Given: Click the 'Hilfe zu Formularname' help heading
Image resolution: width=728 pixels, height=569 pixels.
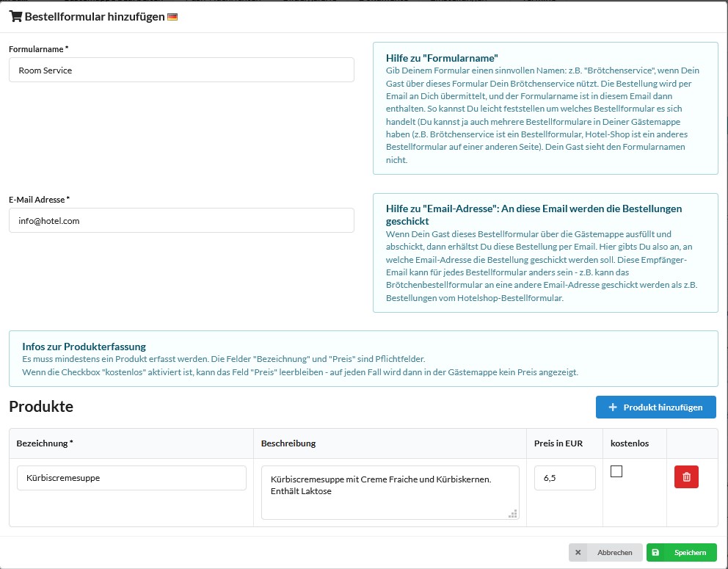Looking at the screenshot, I should (442, 58).
